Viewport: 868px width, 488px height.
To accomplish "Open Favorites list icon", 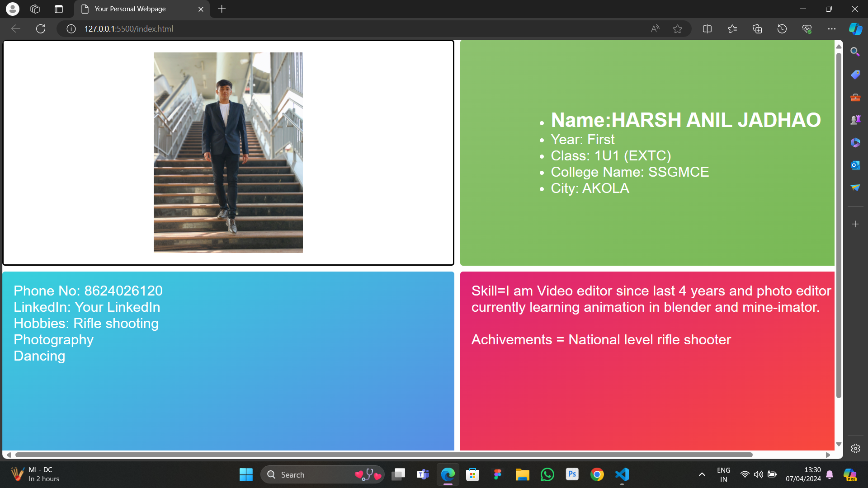I will [732, 29].
